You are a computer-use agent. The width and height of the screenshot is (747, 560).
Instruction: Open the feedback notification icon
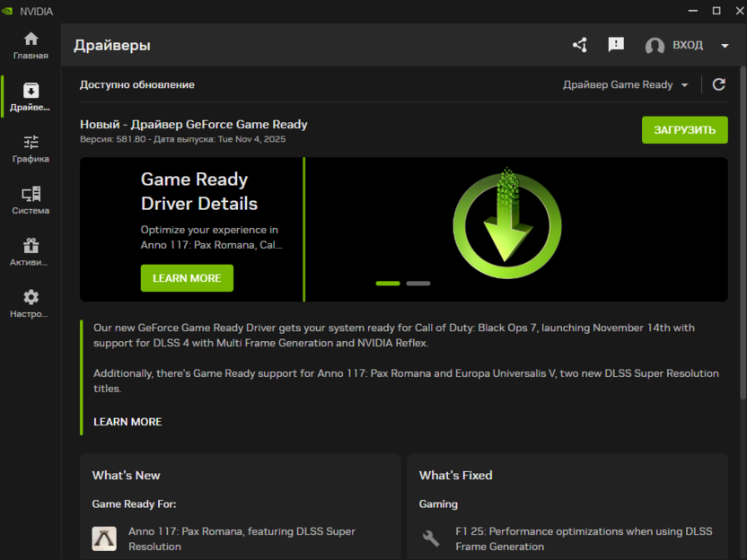point(616,45)
